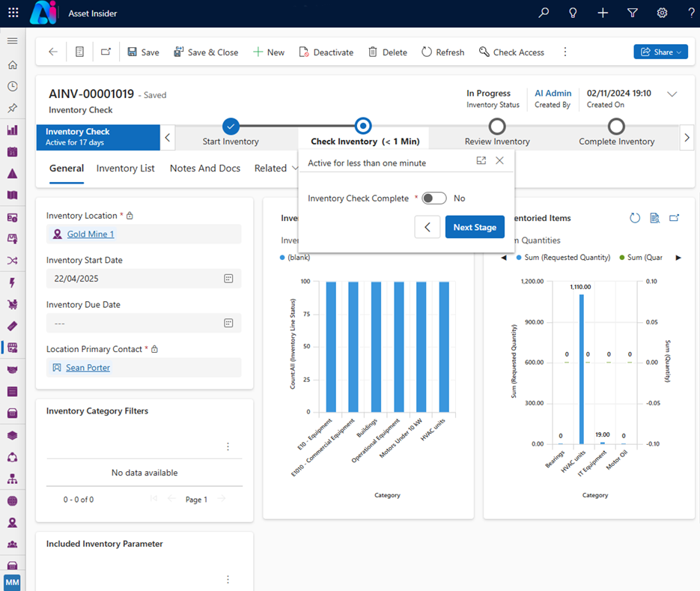Open command bar overflow three dots
This screenshot has width=700, height=591.
click(x=565, y=52)
